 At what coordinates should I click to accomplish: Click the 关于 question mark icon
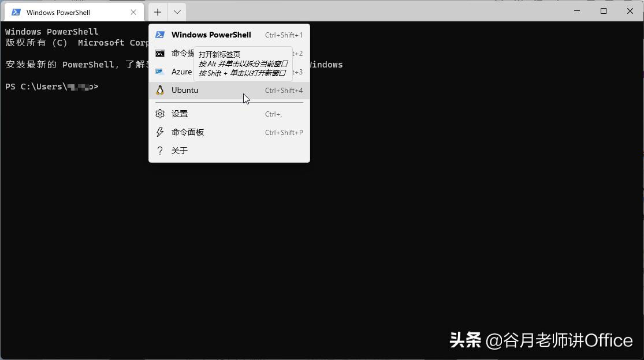click(159, 151)
